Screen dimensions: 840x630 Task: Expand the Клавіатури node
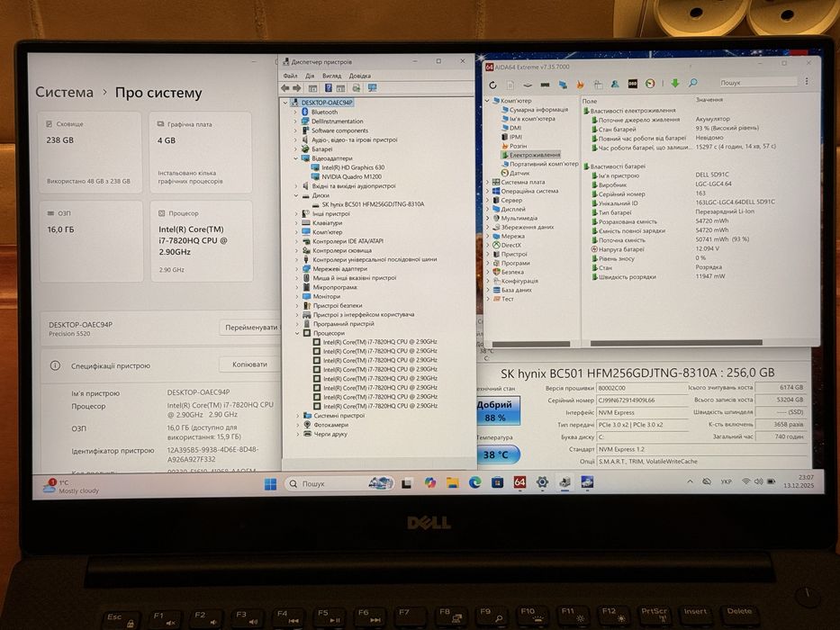pos(295,223)
